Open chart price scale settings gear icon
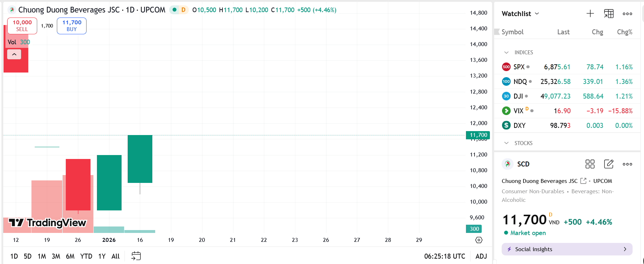This screenshot has height=264, width=644. coord(479,240)
